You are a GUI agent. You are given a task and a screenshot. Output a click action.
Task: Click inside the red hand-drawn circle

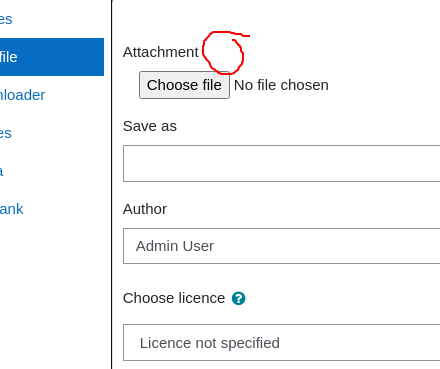point(223,53)
